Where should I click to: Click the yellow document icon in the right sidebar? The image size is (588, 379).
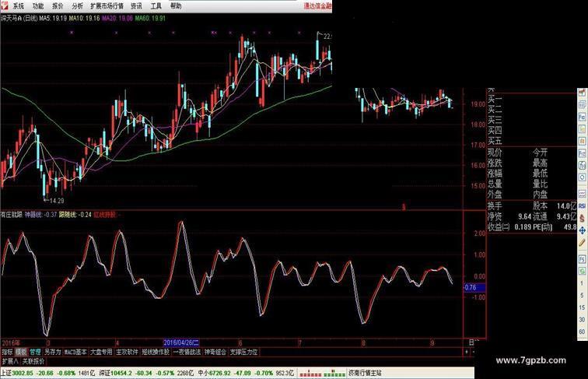tap(582, 128)
